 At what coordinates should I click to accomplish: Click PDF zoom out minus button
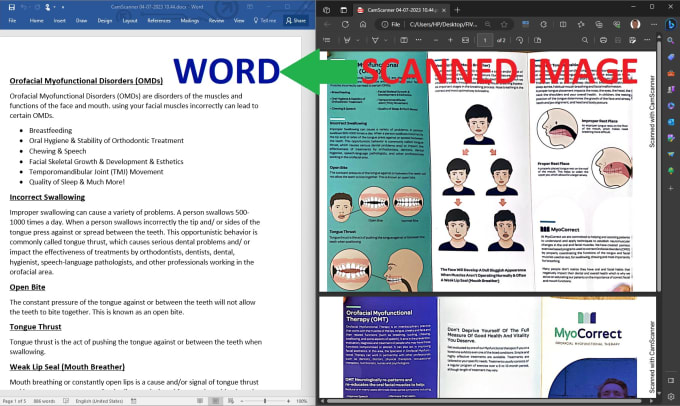[436, 40]
